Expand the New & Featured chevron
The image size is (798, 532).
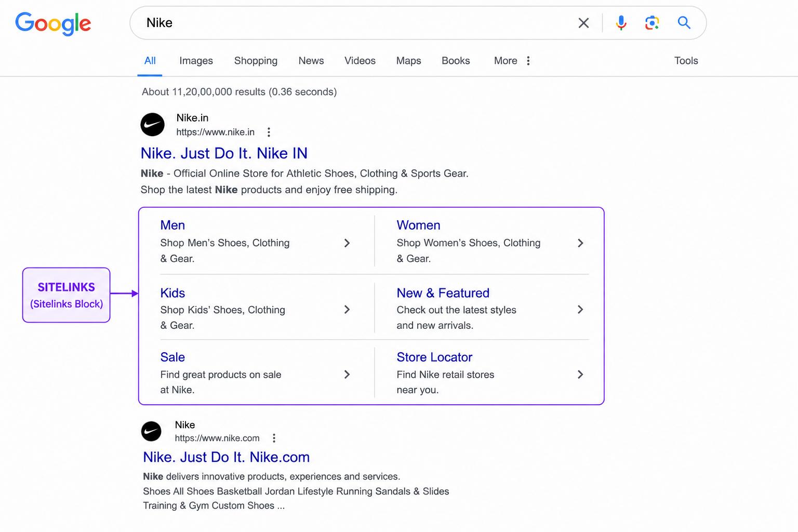[580, 310]
